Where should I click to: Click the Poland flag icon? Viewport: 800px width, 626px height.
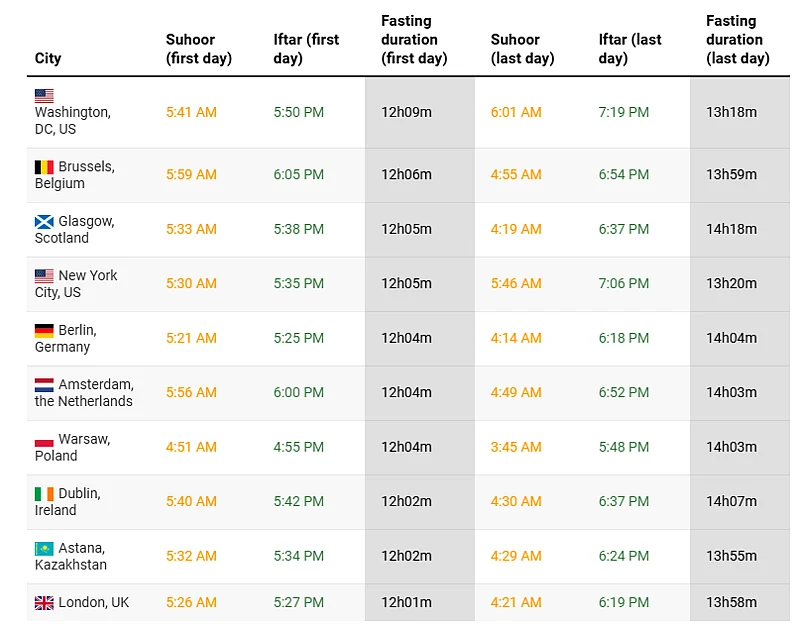(44, 439)
